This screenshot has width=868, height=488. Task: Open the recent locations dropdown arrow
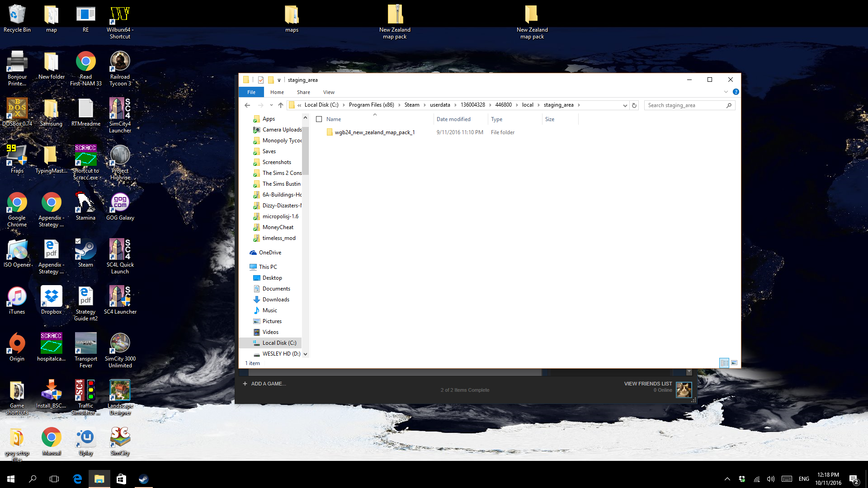coord(271,105)
